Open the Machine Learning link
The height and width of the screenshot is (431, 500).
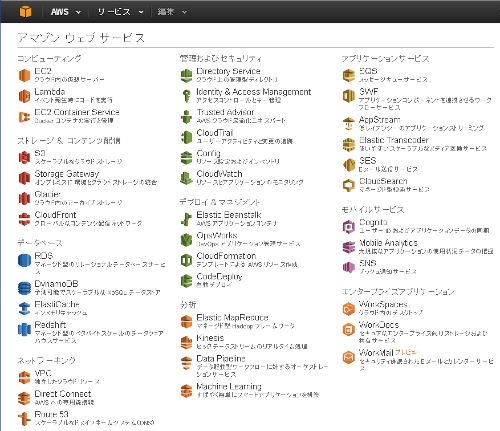(x=229, y=387)
